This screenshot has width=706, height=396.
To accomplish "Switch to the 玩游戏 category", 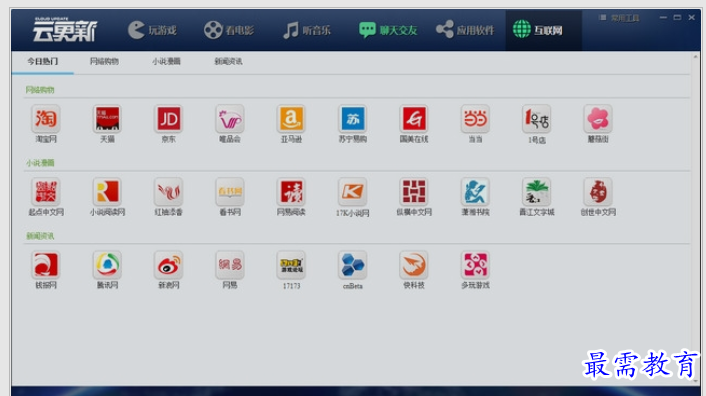I will [x=152, y=30].
